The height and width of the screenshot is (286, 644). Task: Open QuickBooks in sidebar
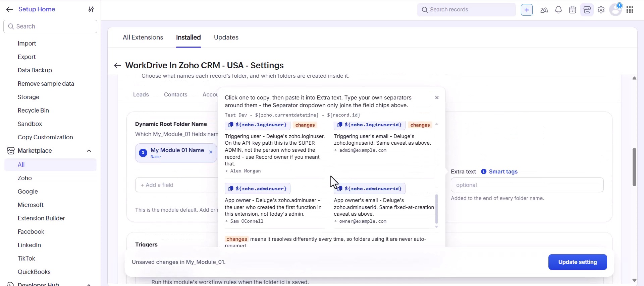34,272
